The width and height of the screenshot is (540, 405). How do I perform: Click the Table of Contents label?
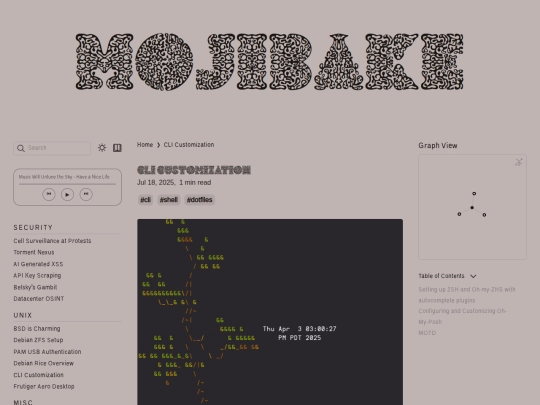click(441, 276)
